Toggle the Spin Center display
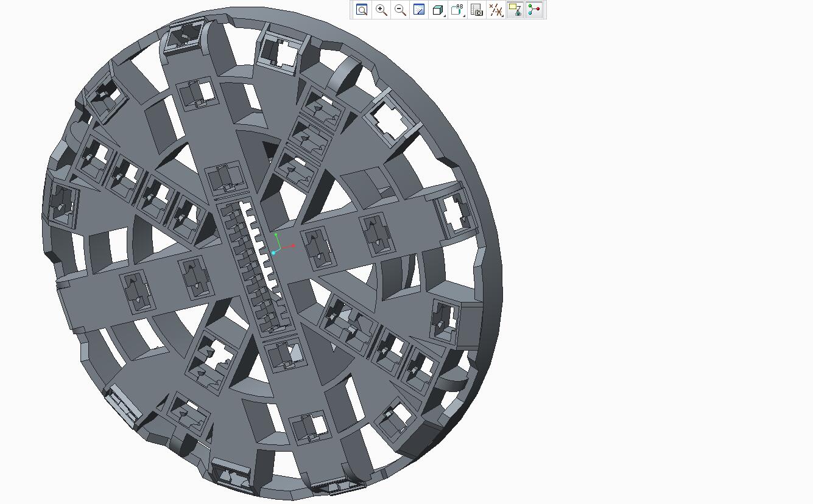The image size is (813, 504). (534, 10)
